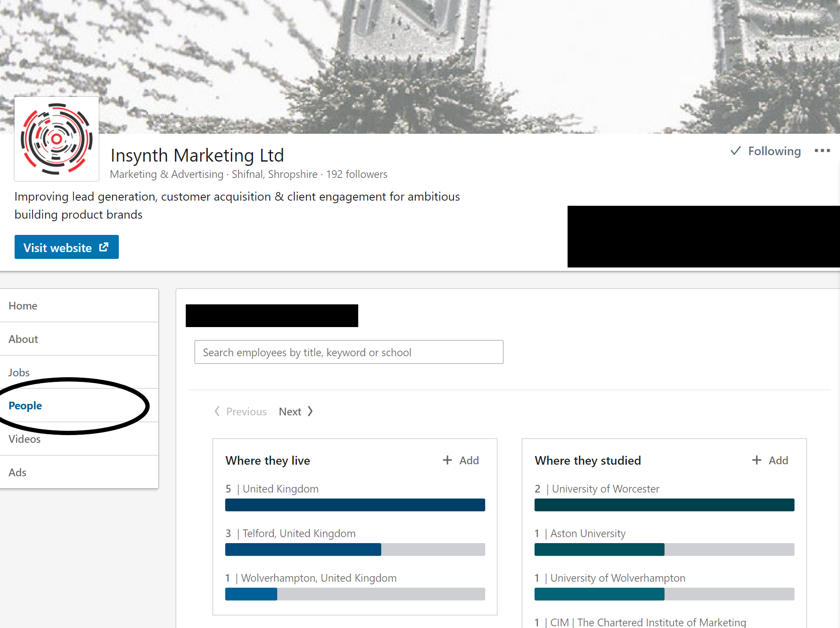Click the Previous chevron navigation icon
The width and height of the screenshot is (840, 628).
point(217,411)
